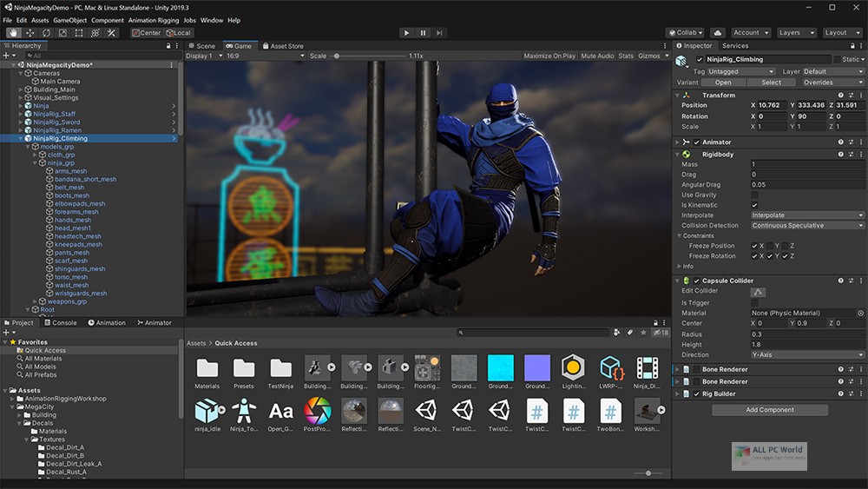Screen dimensions: 868x489
Task: Open the Animation Rigging menu
Action: 154,21
